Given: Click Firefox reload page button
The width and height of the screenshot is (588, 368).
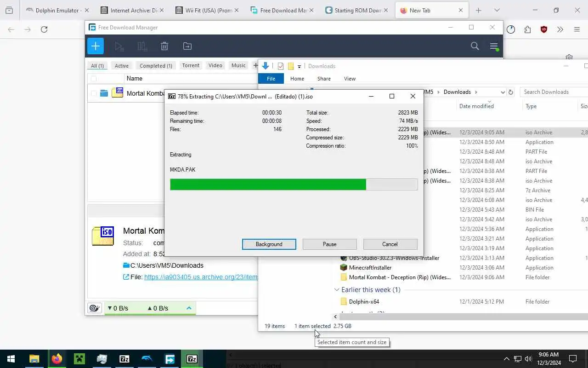Looking at the screenshot, I should pos(44,29).
